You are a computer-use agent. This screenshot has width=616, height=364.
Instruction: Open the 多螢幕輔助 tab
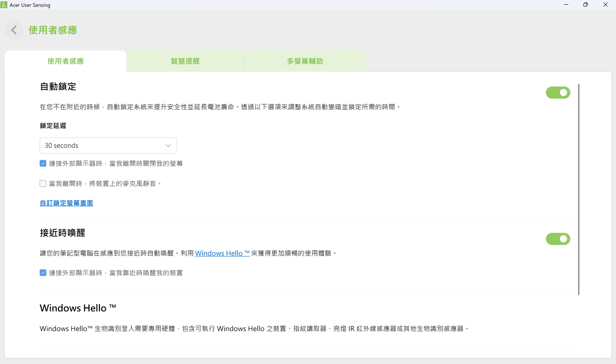305,61
